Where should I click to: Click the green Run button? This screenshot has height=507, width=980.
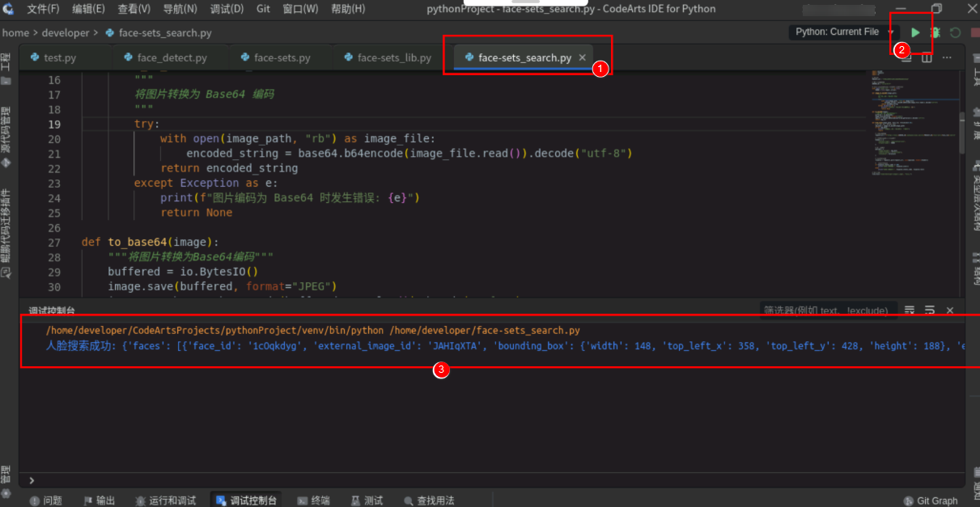pos(915,32)
